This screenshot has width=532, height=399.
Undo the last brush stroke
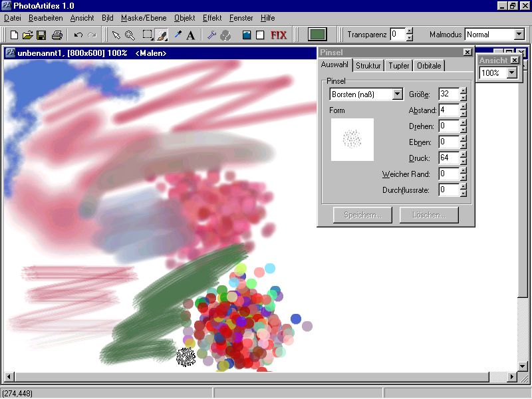point(78,35)
